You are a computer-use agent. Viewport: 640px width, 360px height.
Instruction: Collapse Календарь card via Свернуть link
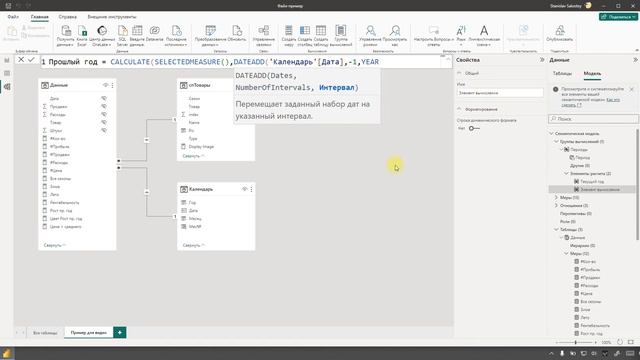tap(193, 245)
